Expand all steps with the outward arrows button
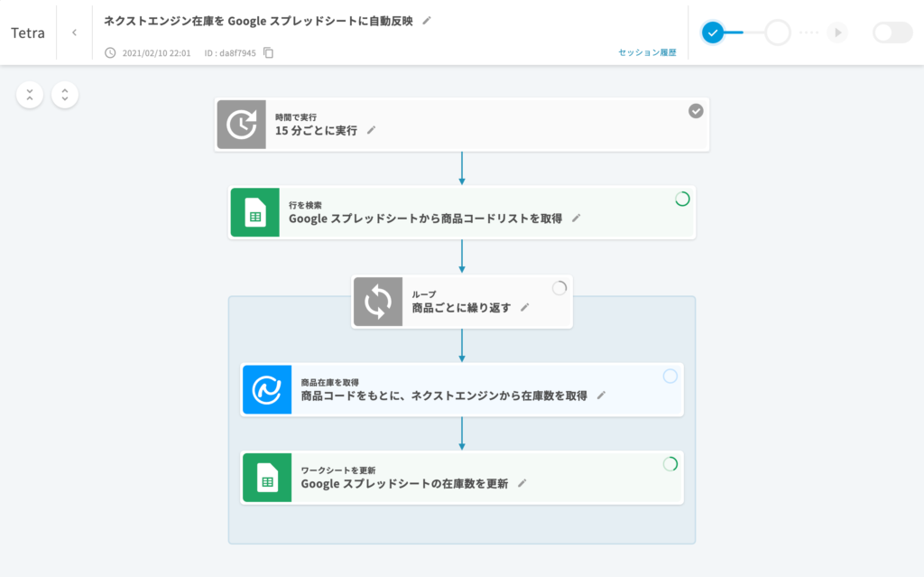The width and height of the screenshot is (924, 577). click(65, 95)
